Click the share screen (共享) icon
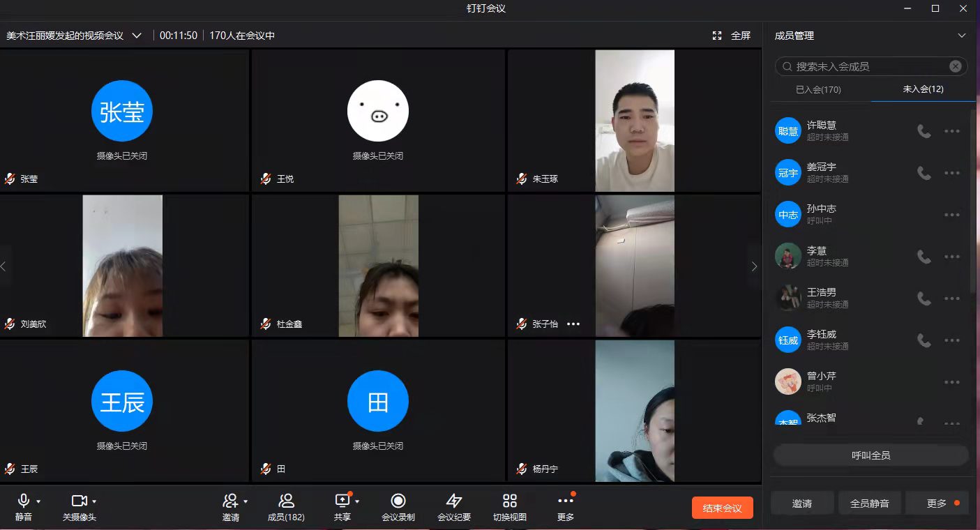Screen dimensions: 980x530 pos(342,501)
